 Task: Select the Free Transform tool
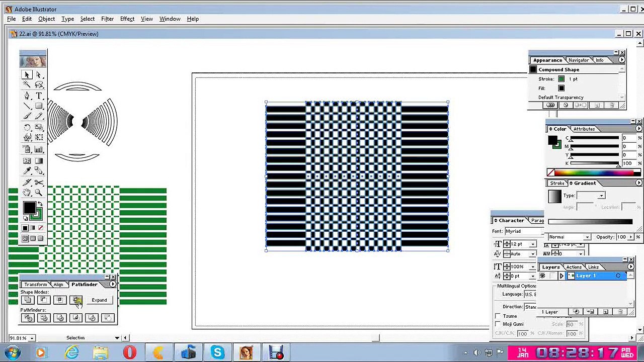point(39,138)
